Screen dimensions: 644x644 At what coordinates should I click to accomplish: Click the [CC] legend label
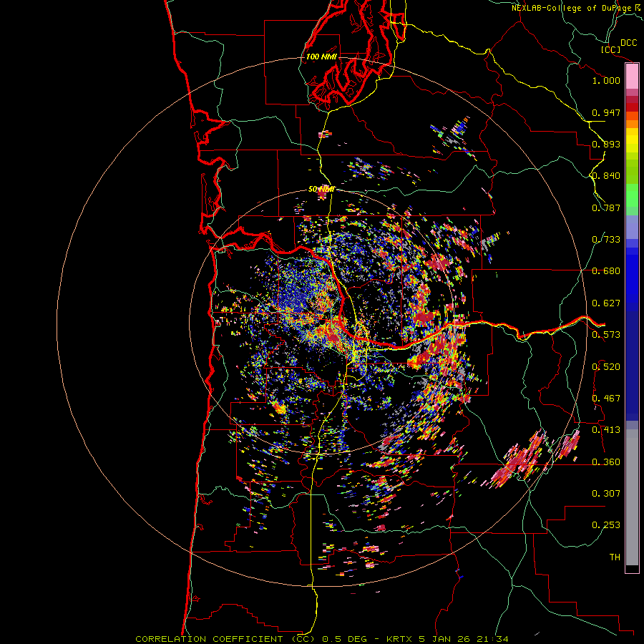[x=610, y=49]
